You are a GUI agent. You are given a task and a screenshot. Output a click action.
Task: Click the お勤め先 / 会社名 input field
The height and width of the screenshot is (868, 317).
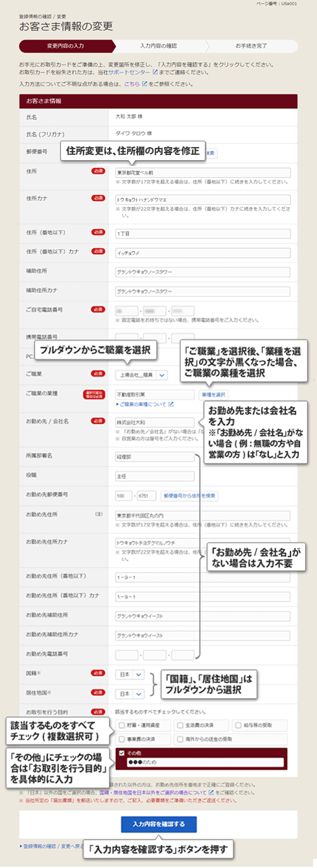(154, 422)
